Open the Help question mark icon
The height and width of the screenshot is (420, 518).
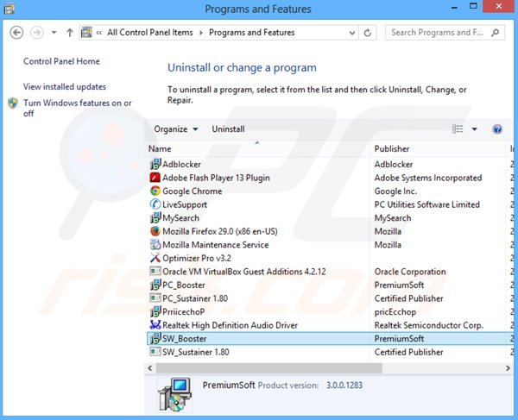pos(497,129)
